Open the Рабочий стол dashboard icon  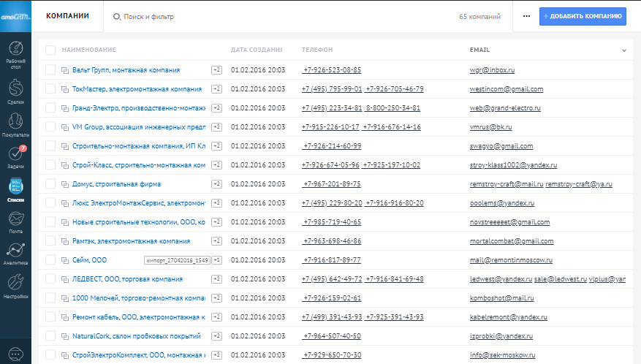coord(15,54)
